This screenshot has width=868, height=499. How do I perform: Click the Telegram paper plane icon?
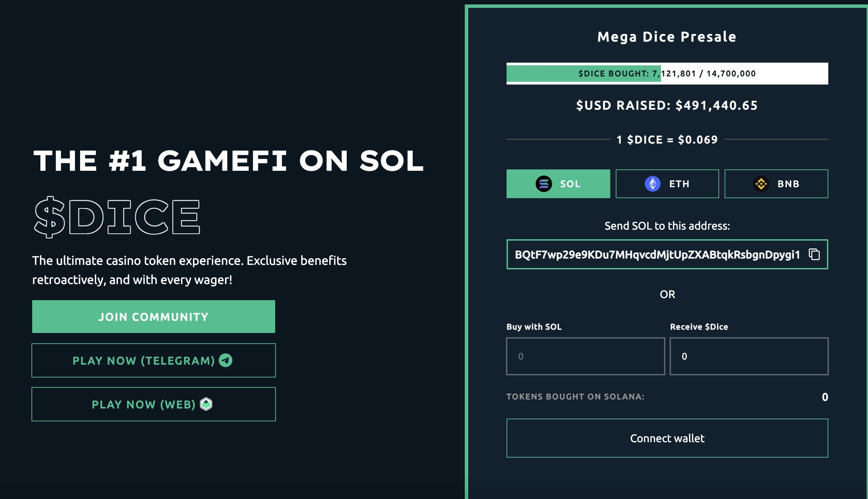[x=226, y=360]
